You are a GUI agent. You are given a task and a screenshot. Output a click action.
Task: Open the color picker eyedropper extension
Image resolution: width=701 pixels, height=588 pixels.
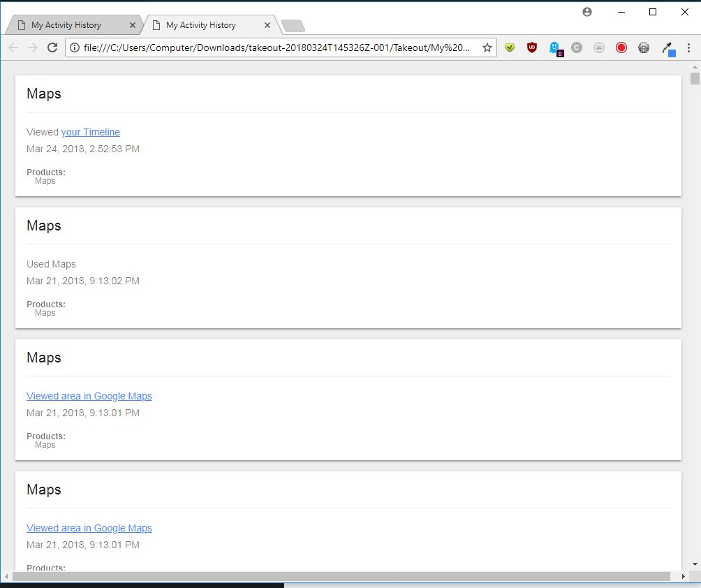click(668, 48)
